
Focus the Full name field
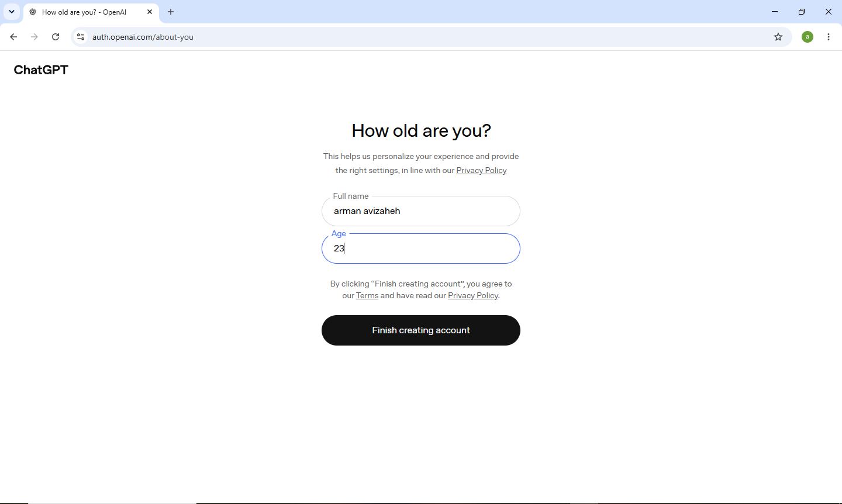click(421, 211)
